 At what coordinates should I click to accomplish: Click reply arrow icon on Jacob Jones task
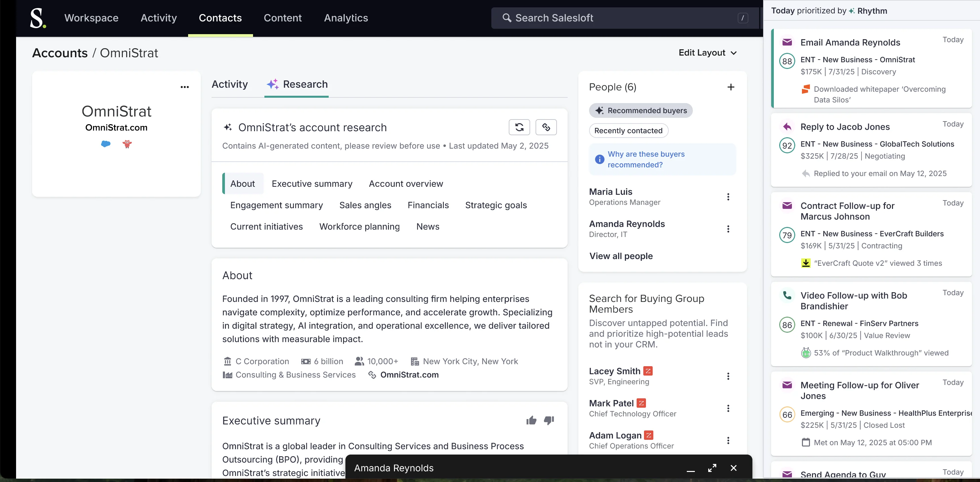point(787,127)
